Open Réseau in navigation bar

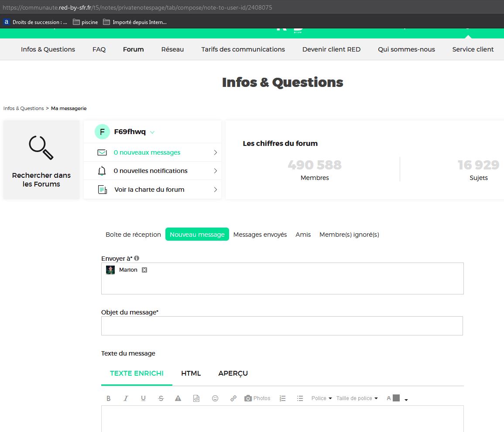coord(173,49)
